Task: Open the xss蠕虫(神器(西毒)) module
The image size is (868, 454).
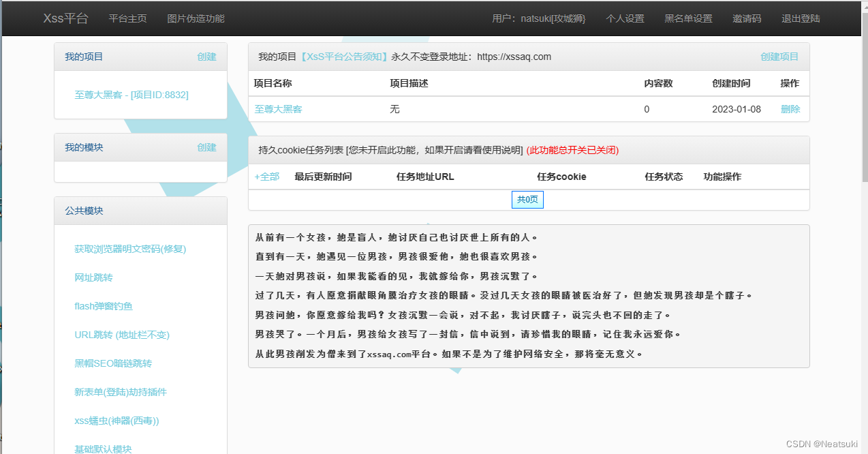Action: click(x=117, y=421)
